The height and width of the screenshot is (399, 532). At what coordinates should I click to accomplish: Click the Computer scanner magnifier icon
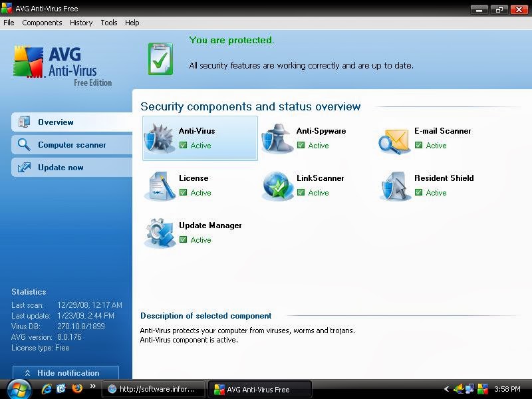(24, 144)
